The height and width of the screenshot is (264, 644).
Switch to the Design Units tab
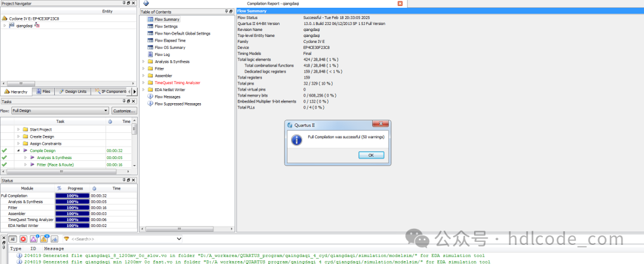pyautogui.click(x=73, y=92)
